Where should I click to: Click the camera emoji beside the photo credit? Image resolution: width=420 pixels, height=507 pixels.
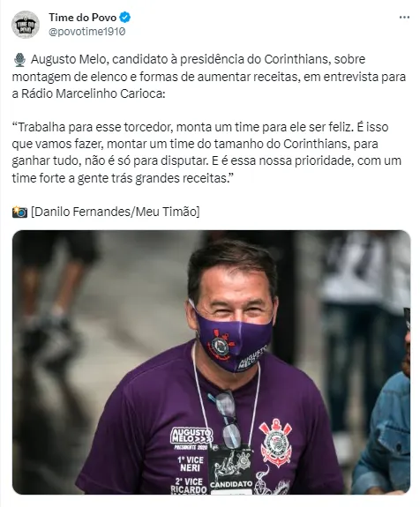pos(19,212)
